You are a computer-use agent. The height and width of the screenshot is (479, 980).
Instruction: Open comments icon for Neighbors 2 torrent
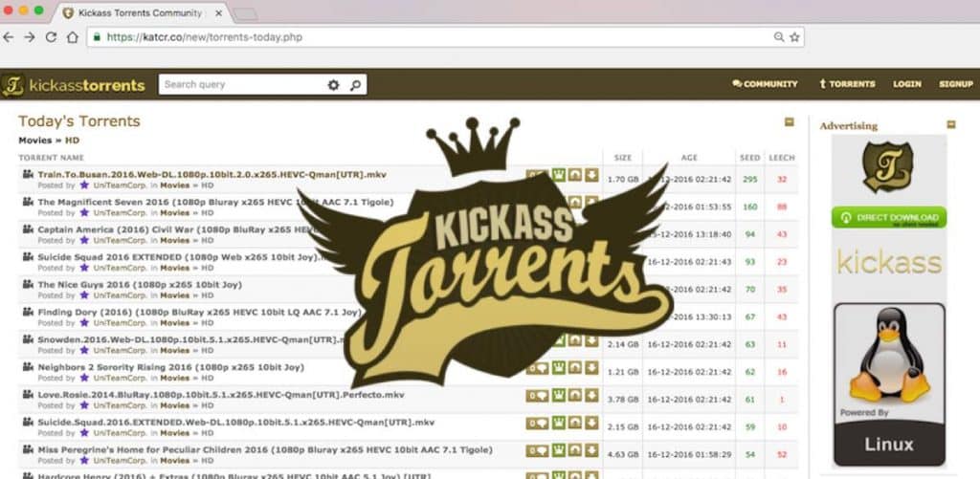pos(538,368)
